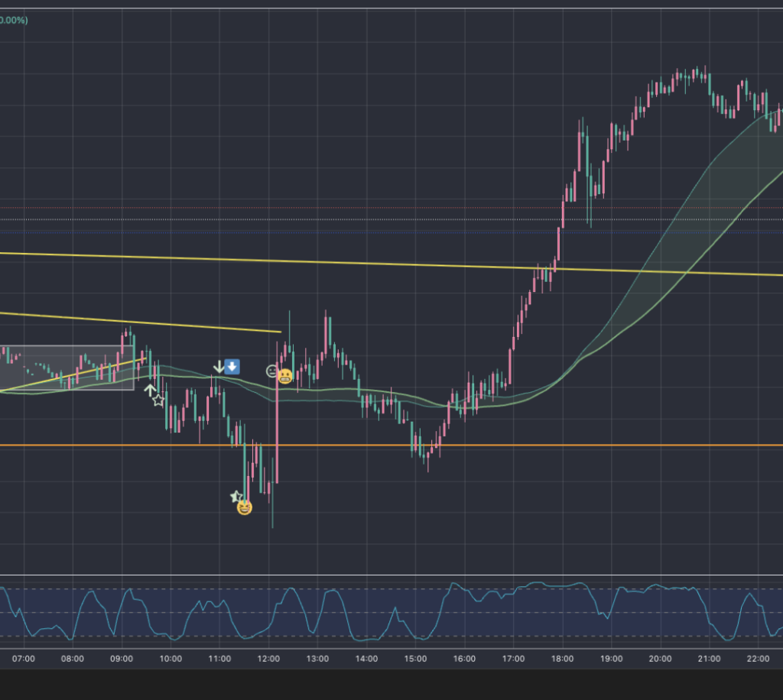This screenshot has height=700, width=783.
Task: Select the orange horizontal support line
Action: click(535, 445)
